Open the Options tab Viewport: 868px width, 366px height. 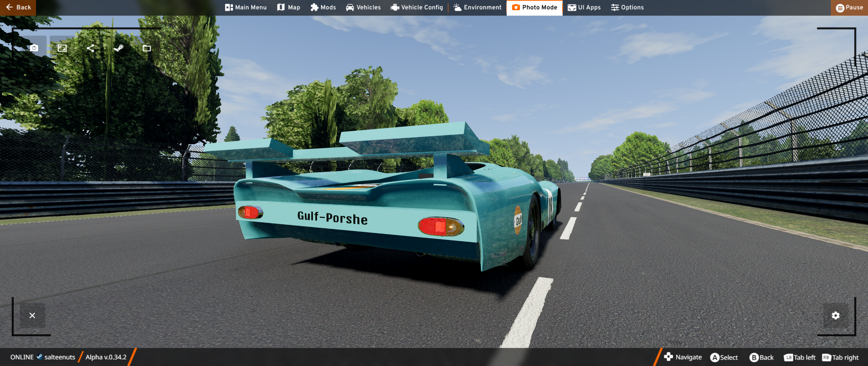pyautogui.click(x=627, y=7)
